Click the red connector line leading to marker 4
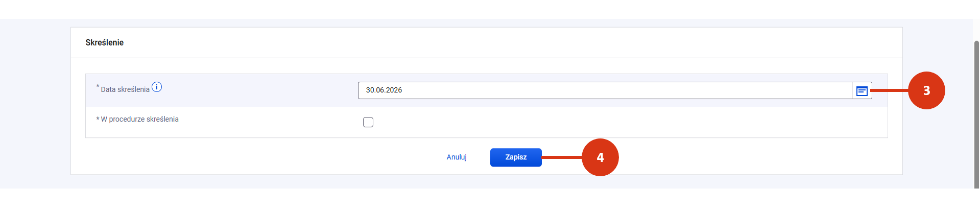Image resolution: width=980 pixels, height=211 pixels. (x=562, y=157)
